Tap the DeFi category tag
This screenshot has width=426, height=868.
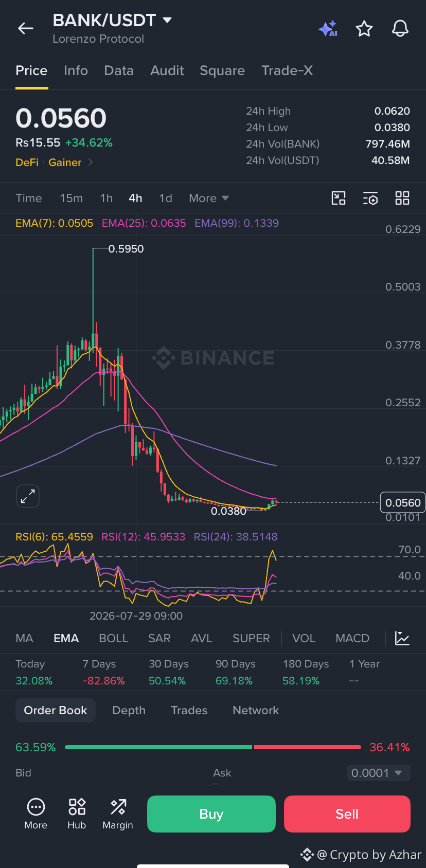[27, 162]
